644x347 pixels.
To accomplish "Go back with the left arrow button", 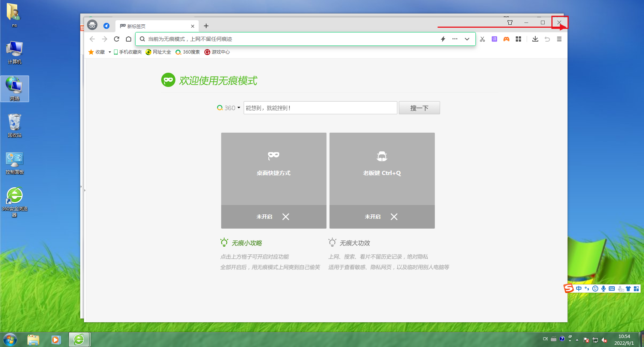I will coord(92,39).
